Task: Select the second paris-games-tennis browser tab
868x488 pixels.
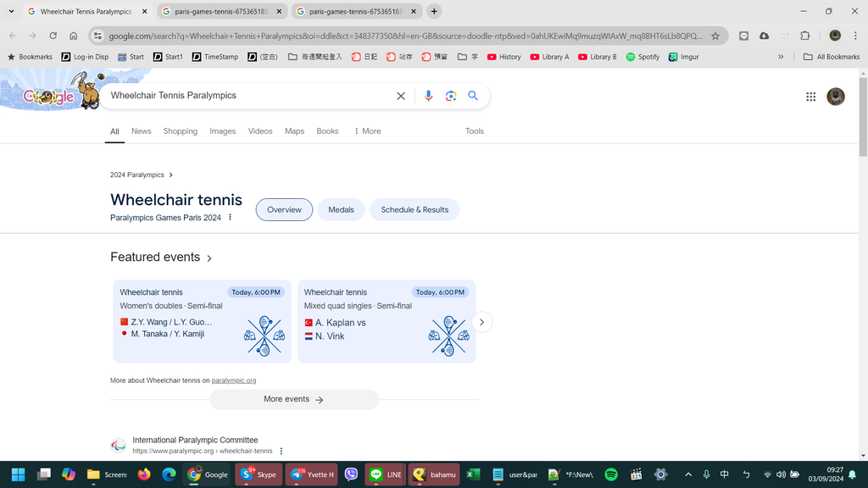Action: pyautogui.click(x=221, y=11)
